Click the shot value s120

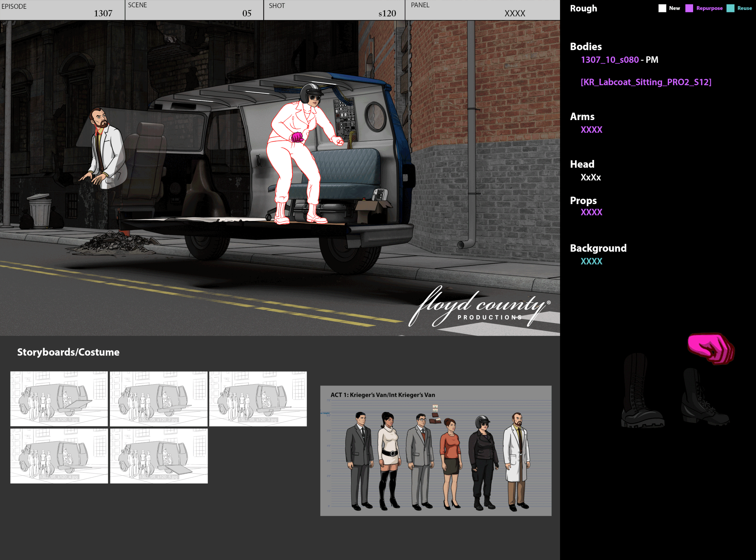click(x=387, y=13)
